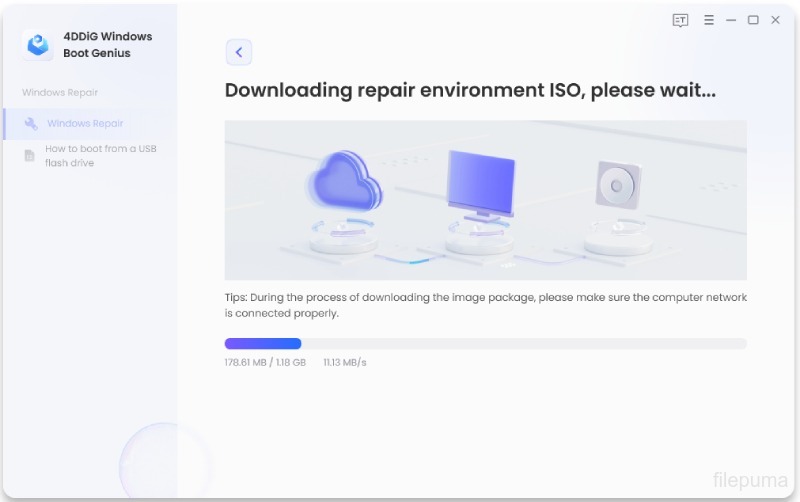Open the feedback icon in title bar
Image resolution: width=800 pixels, height=502 pixels.
[x=680, y=20]
